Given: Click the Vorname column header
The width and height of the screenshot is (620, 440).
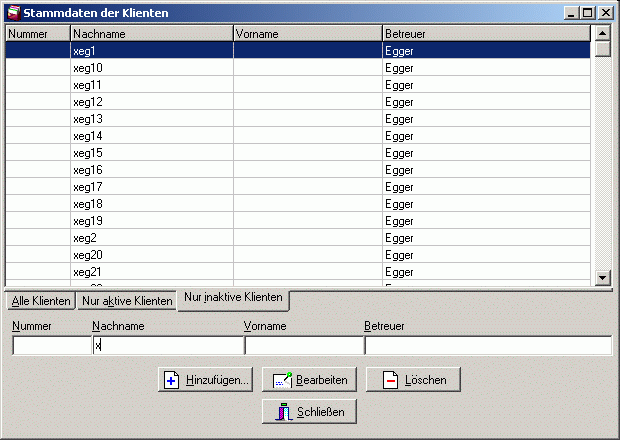Looking at the screenshot, I should (308, 34).
